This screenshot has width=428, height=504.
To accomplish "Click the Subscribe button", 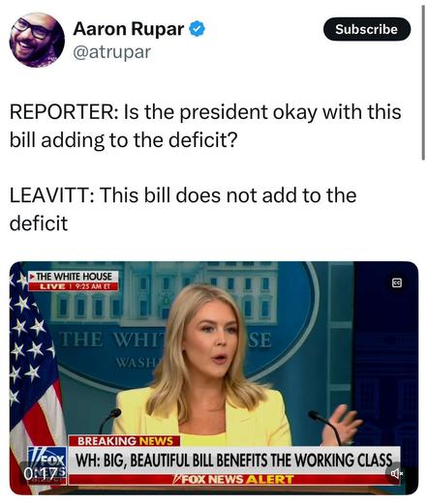I will coord(367,29).
